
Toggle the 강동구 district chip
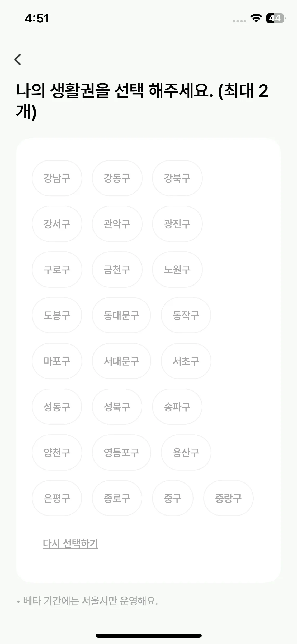[117, 178]
